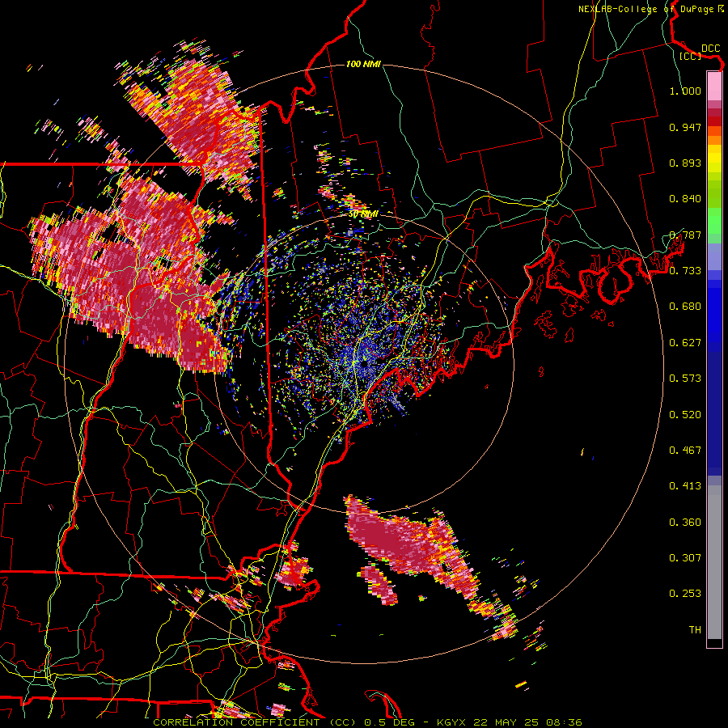Click the 0.573 legend value
This screenshot has width=728, height=728.
685,379
